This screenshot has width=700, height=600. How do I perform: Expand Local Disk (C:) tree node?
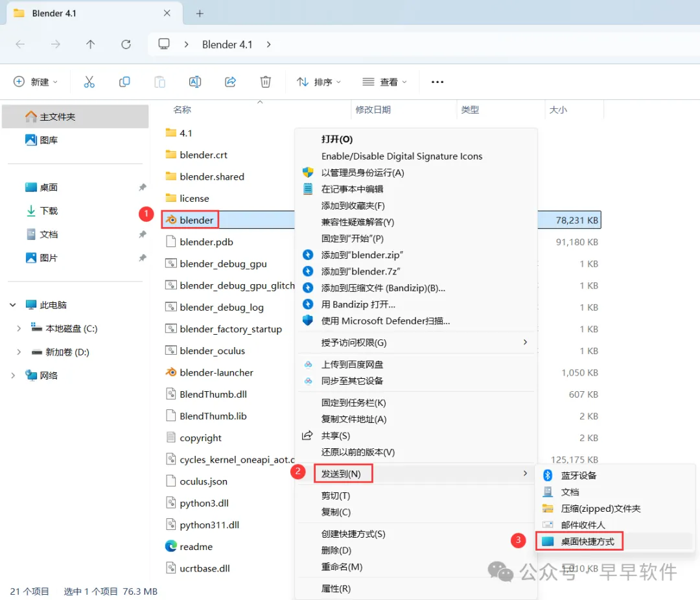click(19, 328)
